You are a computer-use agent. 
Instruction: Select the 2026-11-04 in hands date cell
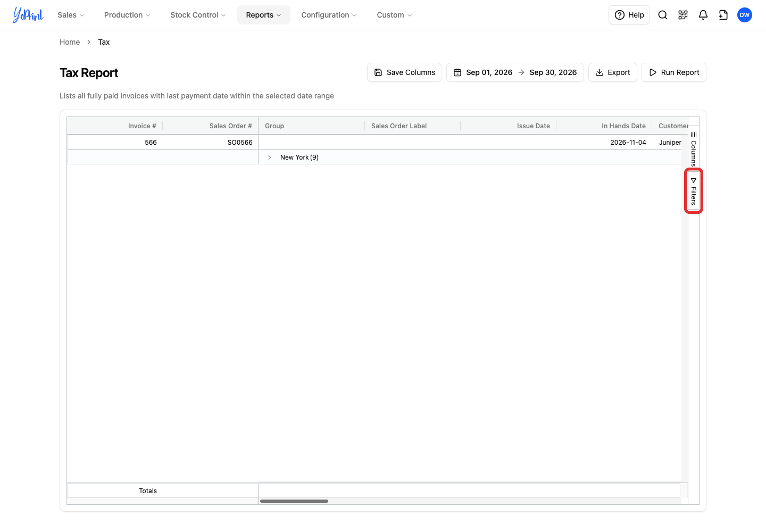click(x=604, y=143)
